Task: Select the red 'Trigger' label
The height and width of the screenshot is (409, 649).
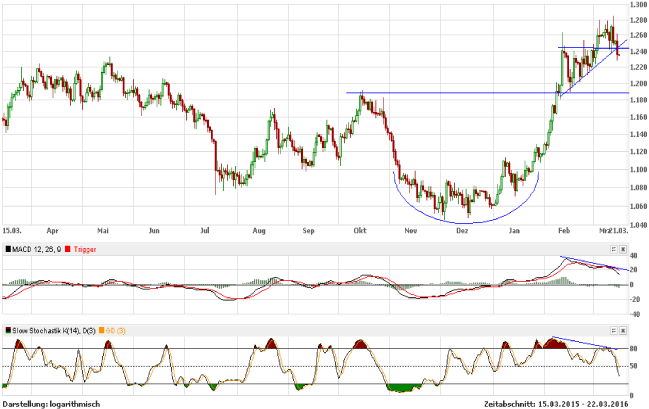Action: click(x=84, y=247)
